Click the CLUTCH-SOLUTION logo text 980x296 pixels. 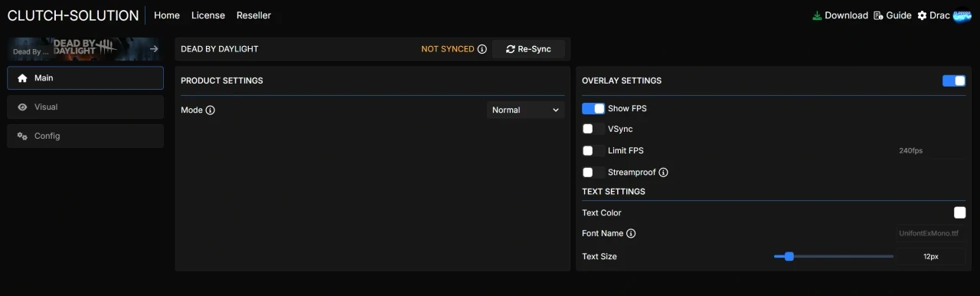pos(73,15)
